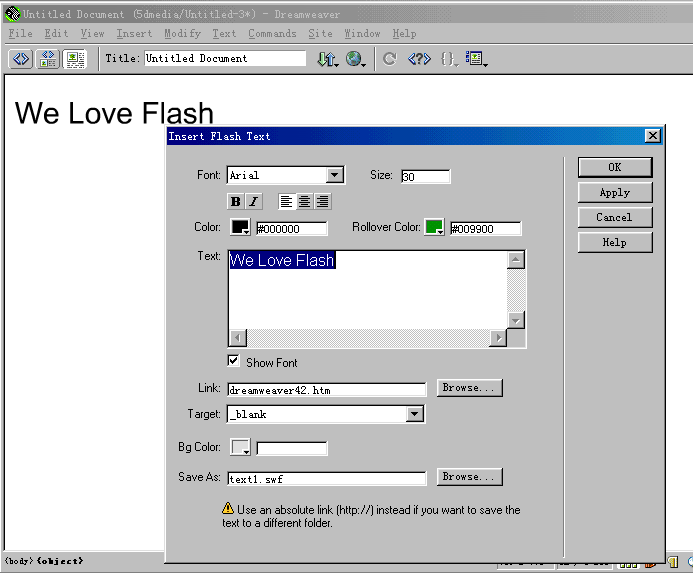The image size is (693, 573).
Task: Set text alignment to left
Action: 286,202
